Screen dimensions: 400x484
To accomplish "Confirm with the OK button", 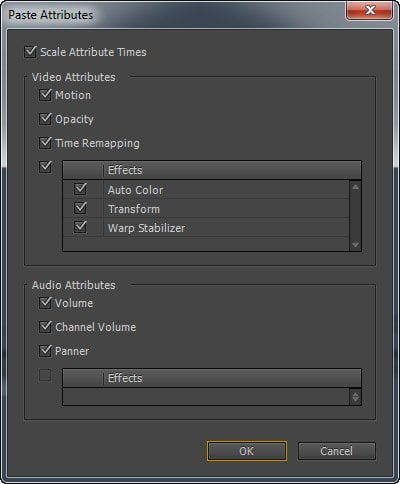I will coord(247,451).
